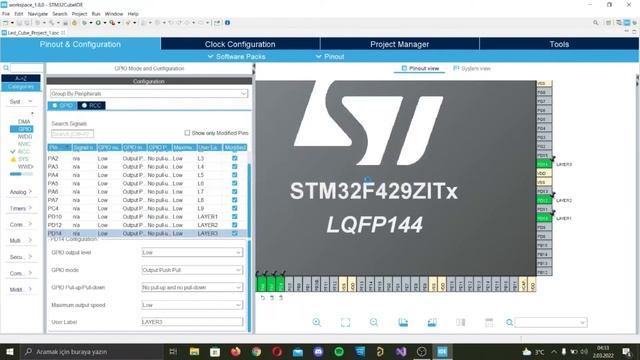
Task: Select the PD12 row labeled LAYER2
Action: point(147,225)
